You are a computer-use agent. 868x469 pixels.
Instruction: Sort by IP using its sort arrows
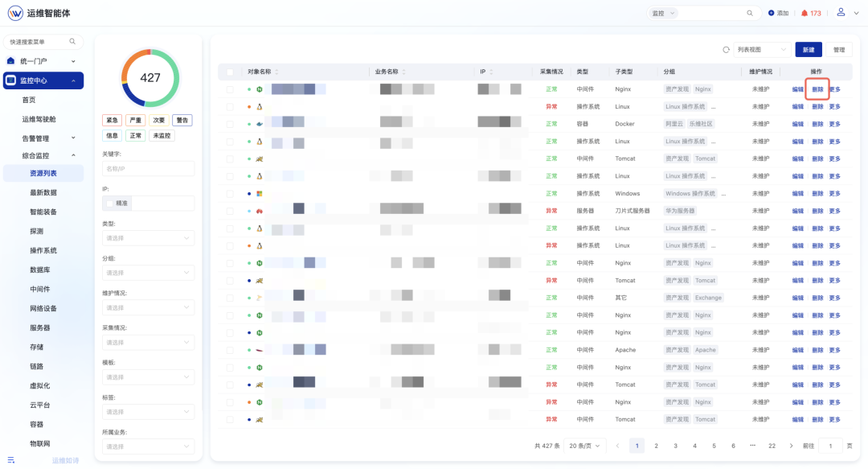[491, 72]
